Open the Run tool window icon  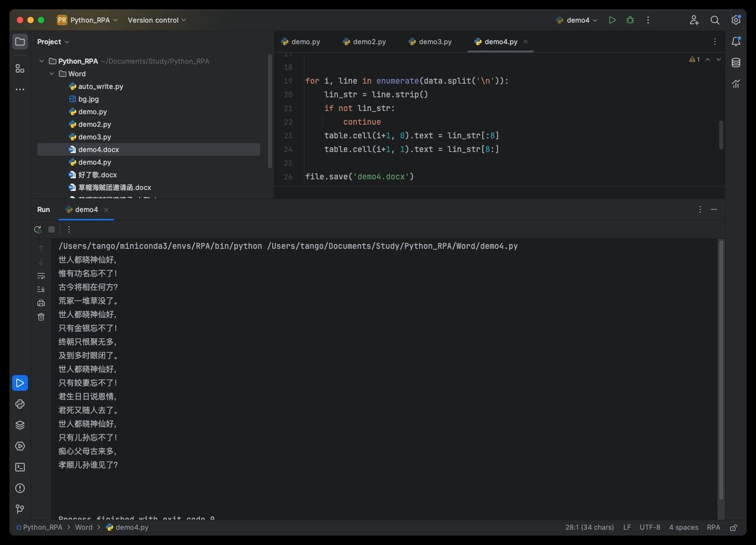click(20, 383)
